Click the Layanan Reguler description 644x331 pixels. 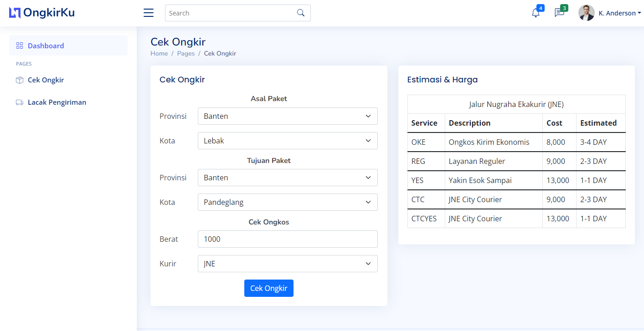coord(477,161)
